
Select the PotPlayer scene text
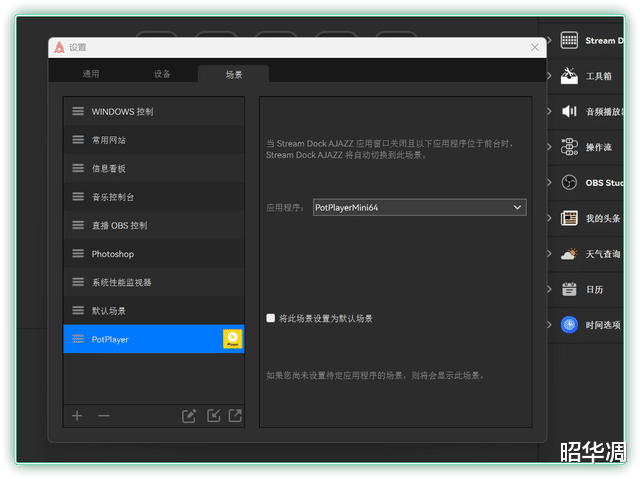pyautogui.click(x=110, y=339)
